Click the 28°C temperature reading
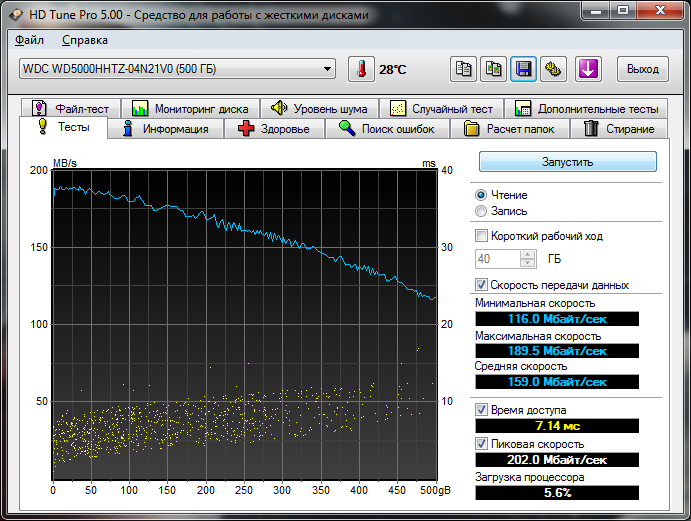The height and width of the screenshot is (521, 691). (x=393, y=70)
